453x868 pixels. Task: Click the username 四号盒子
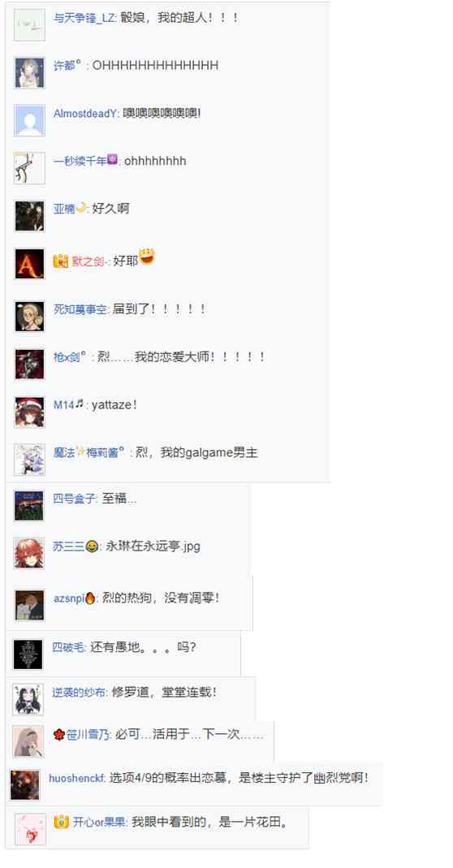coord(75,499)
